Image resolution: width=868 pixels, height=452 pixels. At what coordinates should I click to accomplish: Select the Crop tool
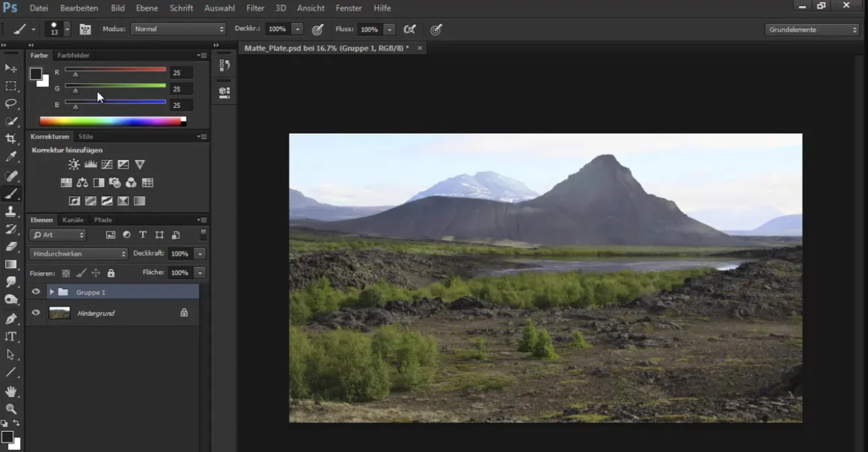[x=11, y=139]
